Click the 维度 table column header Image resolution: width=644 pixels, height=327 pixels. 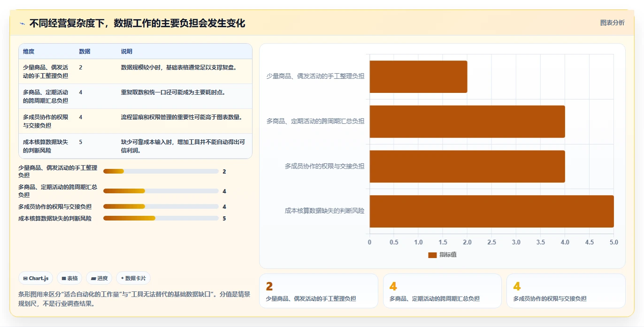tap(29, 52)
